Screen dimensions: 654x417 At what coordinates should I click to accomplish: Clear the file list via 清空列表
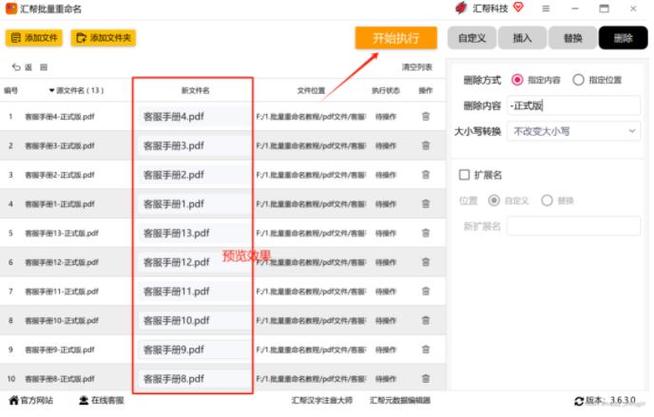click(x=417, y=67)
